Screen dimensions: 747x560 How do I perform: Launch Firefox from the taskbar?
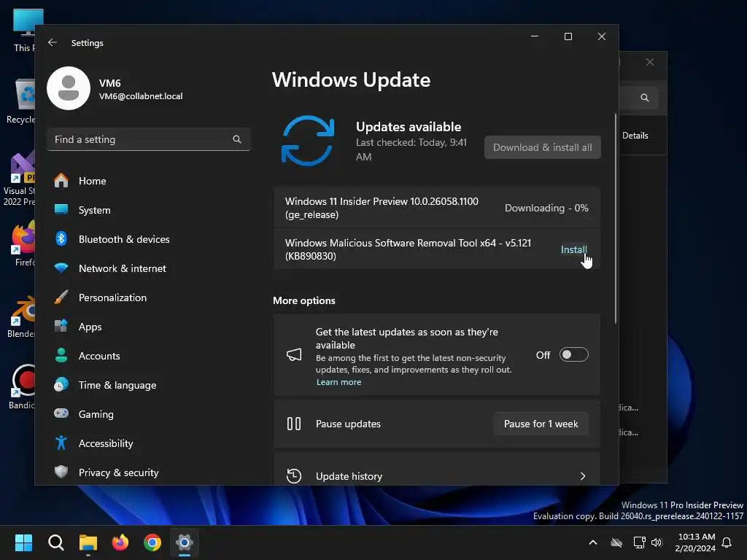pos(120,542)
